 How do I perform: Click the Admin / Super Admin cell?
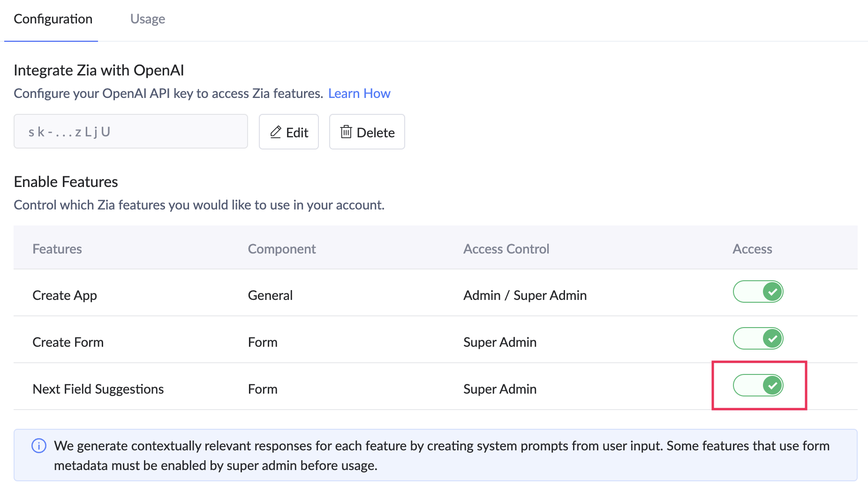525,295
